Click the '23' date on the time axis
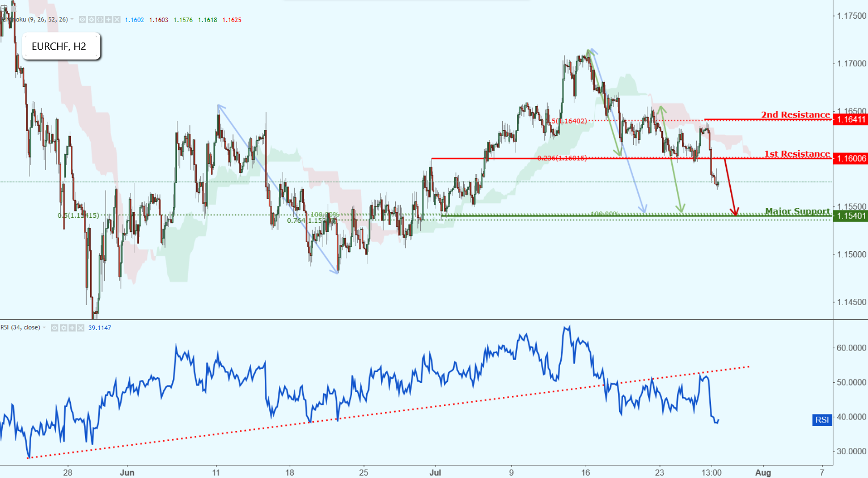 (x=659, y=472)
